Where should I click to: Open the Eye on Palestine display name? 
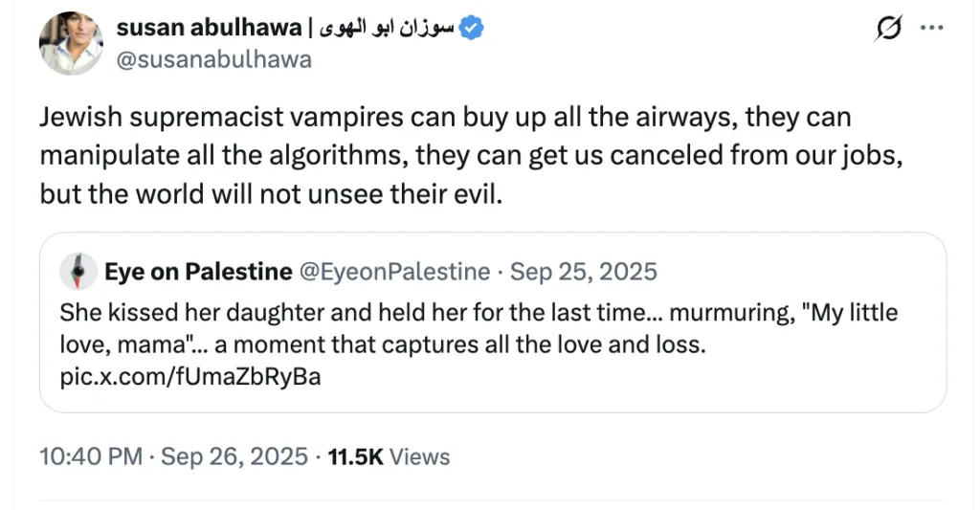pyautogui.click(x=198, y=272)
